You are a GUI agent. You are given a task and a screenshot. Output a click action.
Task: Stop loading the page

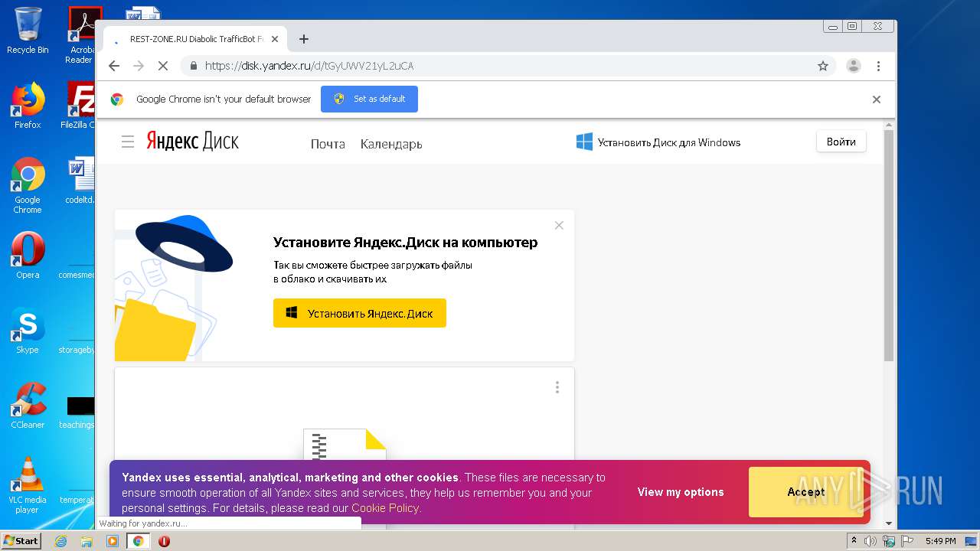[162, 66]
